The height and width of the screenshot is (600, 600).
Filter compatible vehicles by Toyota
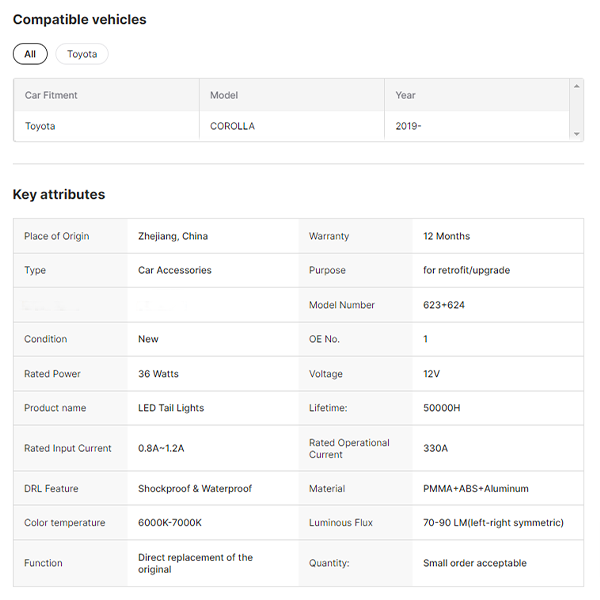82,54
